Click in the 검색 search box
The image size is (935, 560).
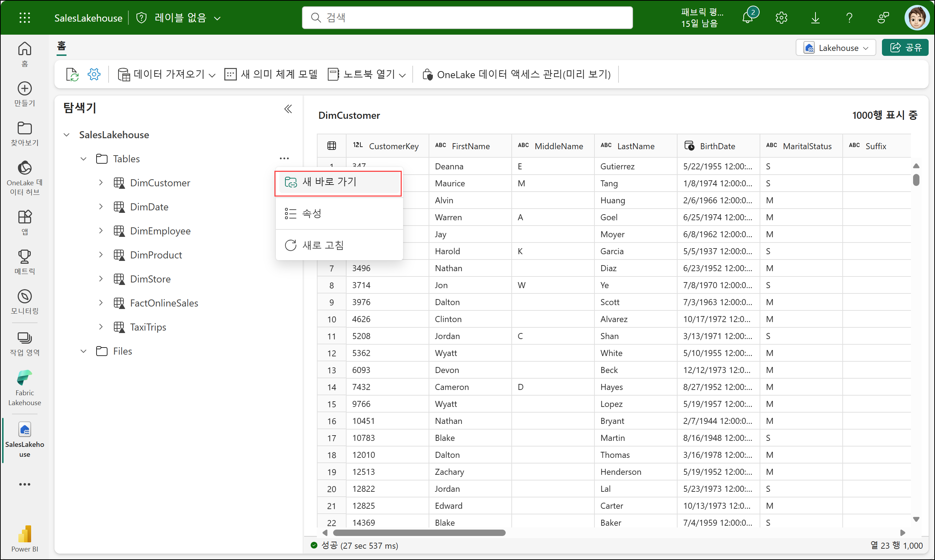[x=467, y=18]
